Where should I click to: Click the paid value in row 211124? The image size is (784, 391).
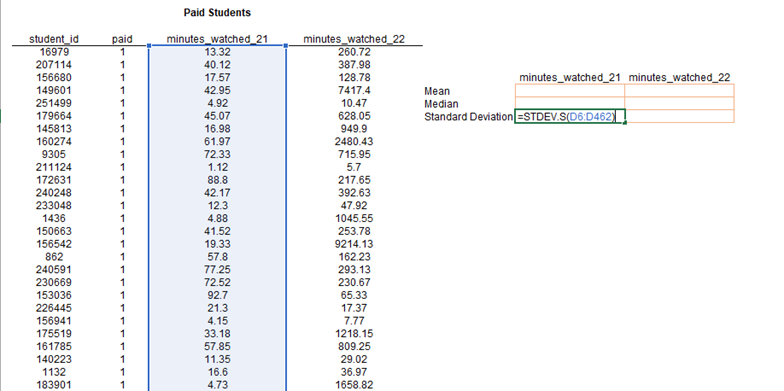click(x=122, y=167)
